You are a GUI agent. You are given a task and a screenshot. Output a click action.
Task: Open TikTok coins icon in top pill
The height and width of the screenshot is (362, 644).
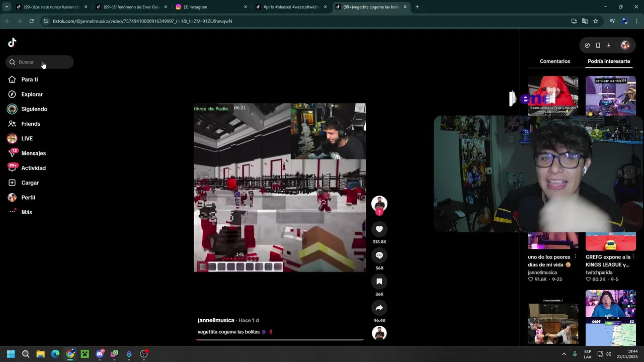(587, 45)
